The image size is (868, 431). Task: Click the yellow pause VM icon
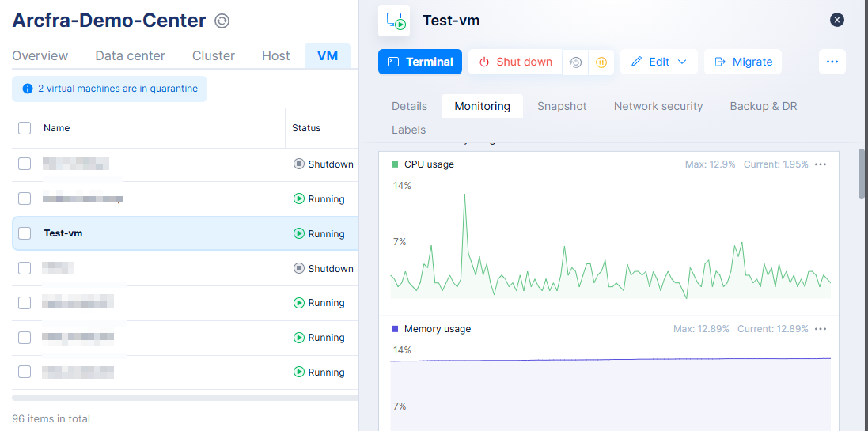point(601,62)
